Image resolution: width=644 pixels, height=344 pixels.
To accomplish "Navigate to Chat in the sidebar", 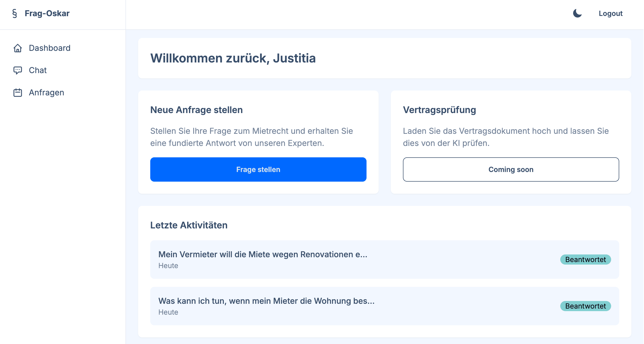I will [x=37, y=70].
